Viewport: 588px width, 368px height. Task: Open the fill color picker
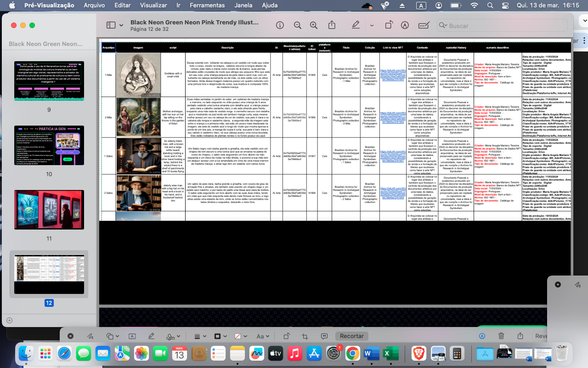240,336
